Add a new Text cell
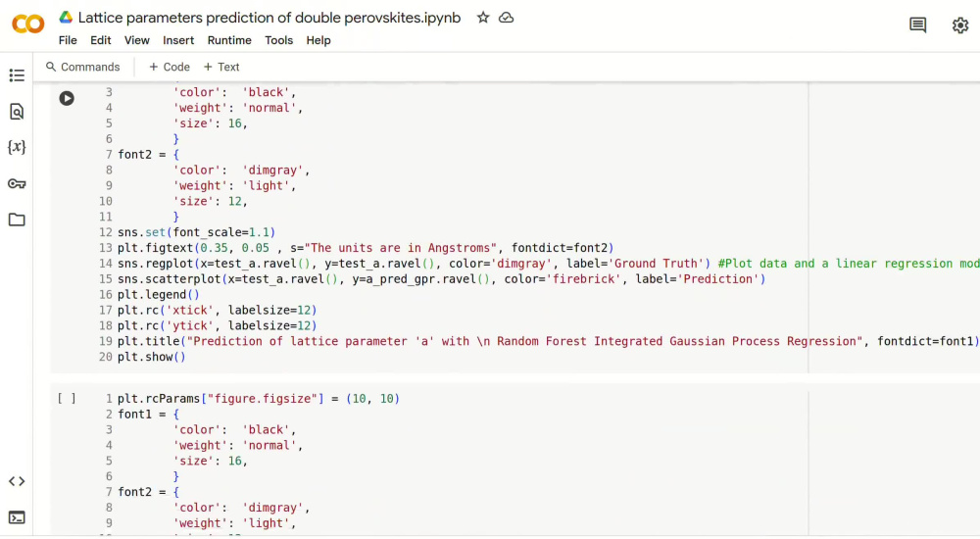This screenshot has height=539, width=980. tap(221, 67)
